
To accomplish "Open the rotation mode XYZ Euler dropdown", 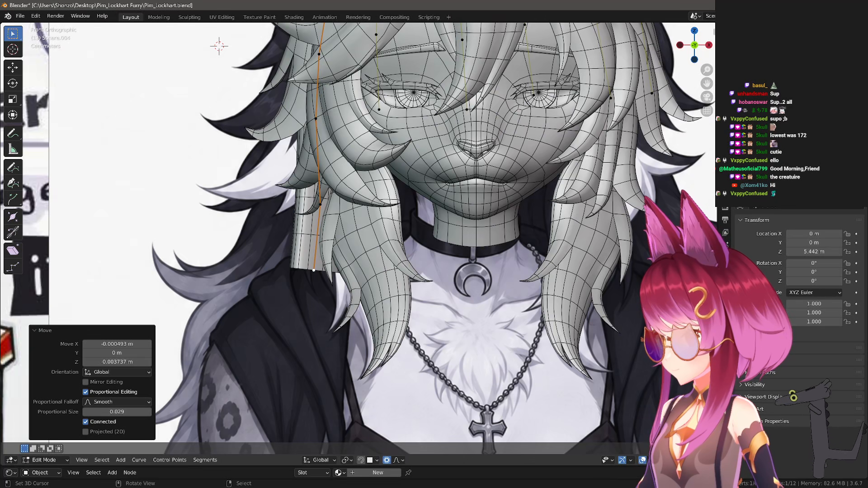I will pos(815,292).
